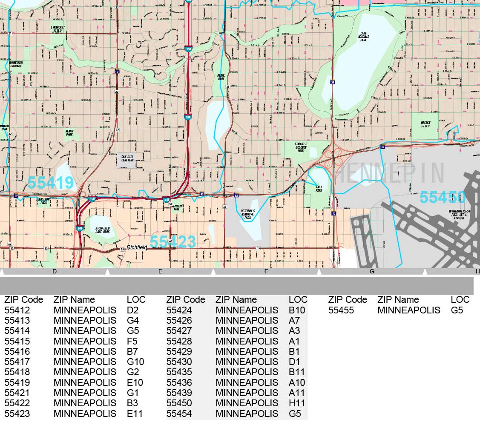Screen dimensions: 480x448
Task: Click MINNEAPOLIS name in the 55416 row
Action: [x=85, y=352]
